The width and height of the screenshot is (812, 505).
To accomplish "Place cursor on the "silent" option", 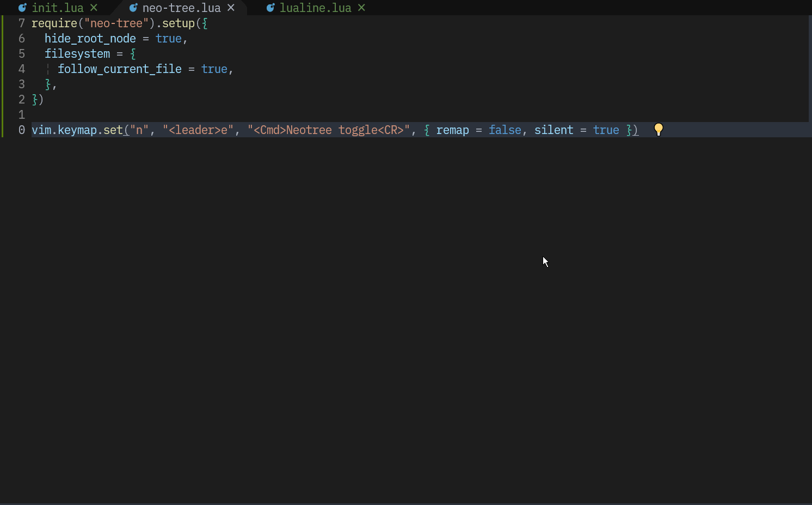I will click(x=554, y=130).
